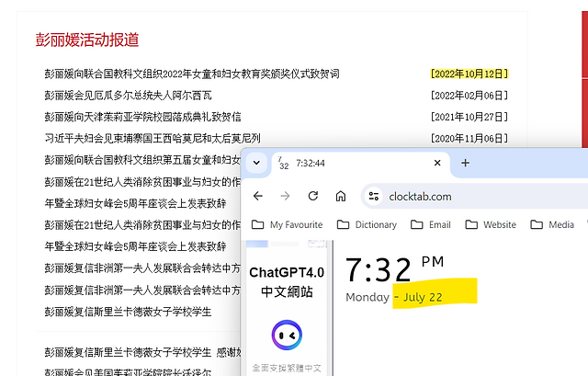This screenshot has height=376, width=588.
Task: Open a new browser tab
Action: (465, 163)
